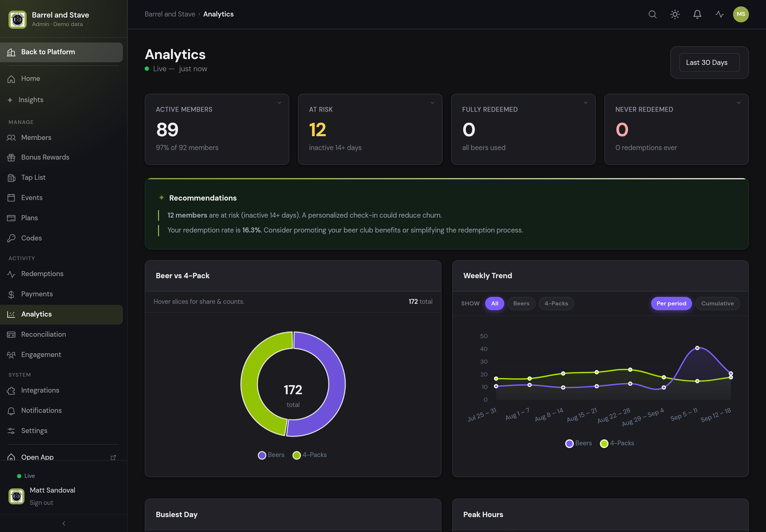Click the Codes key icon

[11, 238]
